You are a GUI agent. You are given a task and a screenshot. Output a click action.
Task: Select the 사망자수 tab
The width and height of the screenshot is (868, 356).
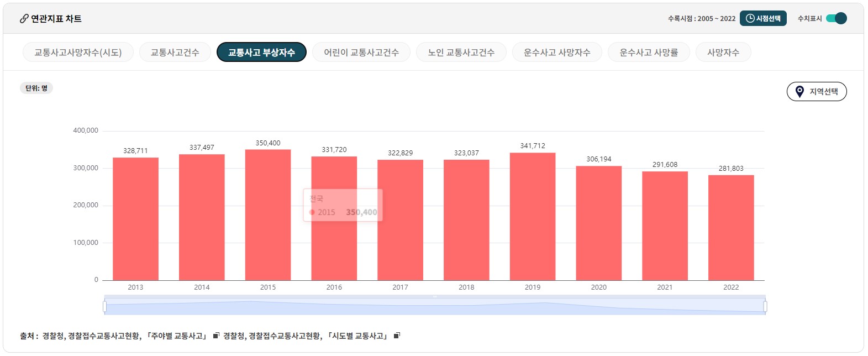click(723, 53)
